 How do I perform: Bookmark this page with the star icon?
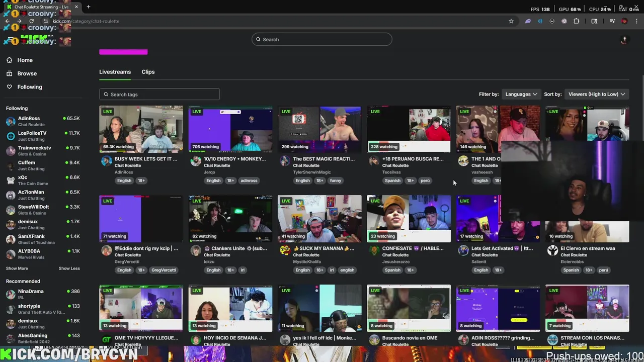pyautogui.click(x=511, y=21)
